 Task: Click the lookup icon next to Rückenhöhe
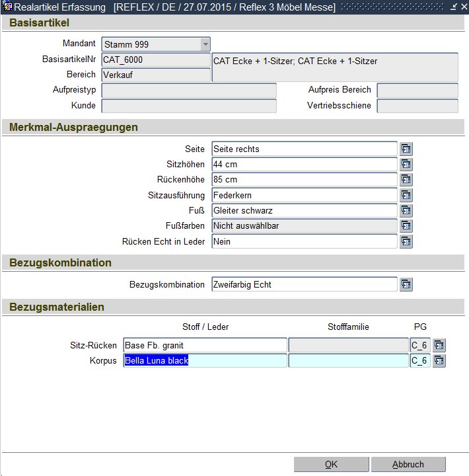point(406,180)
